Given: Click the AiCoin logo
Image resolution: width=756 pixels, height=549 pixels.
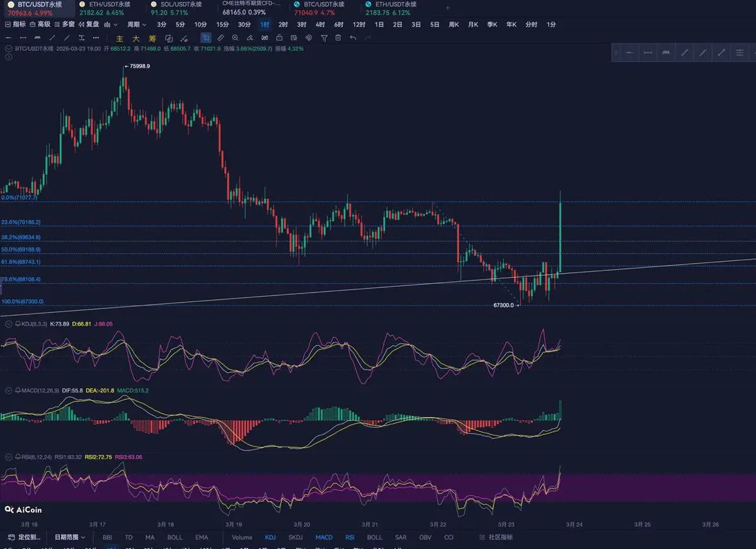Looking at the screenshot, I should point(23,509).
